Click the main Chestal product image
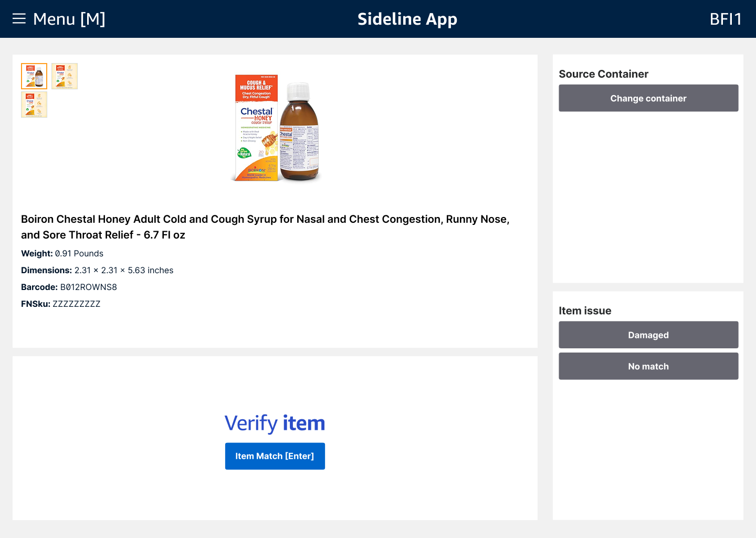This screenshot has height=538, width=756. coord(275,128)
